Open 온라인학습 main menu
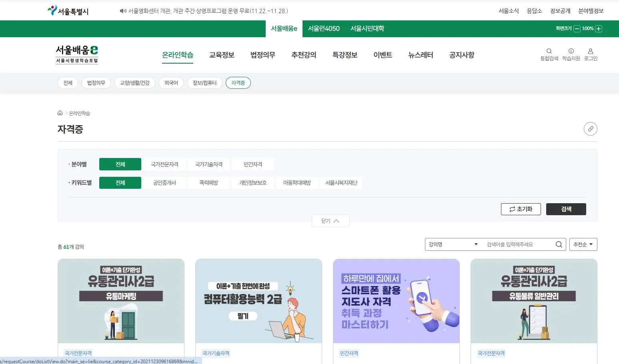 click(178, 55)
